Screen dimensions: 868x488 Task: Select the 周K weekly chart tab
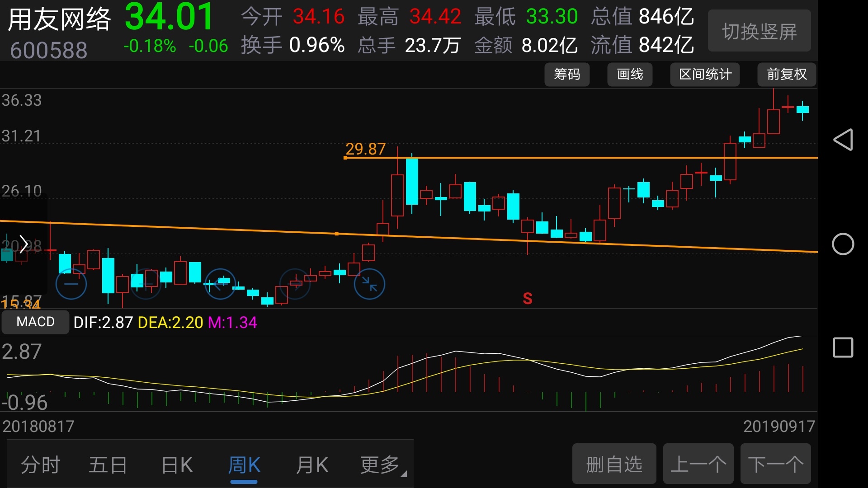click(x=244, y=465)
